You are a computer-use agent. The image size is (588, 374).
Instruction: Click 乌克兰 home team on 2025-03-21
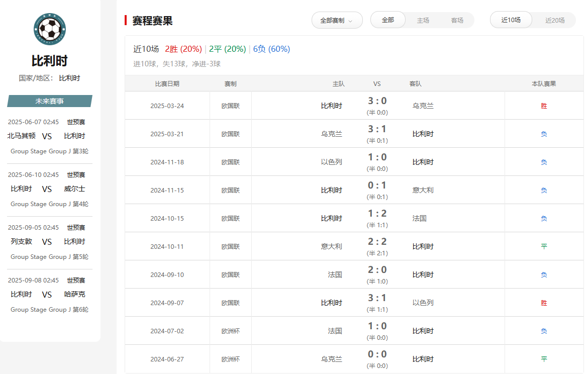[332, 134]
